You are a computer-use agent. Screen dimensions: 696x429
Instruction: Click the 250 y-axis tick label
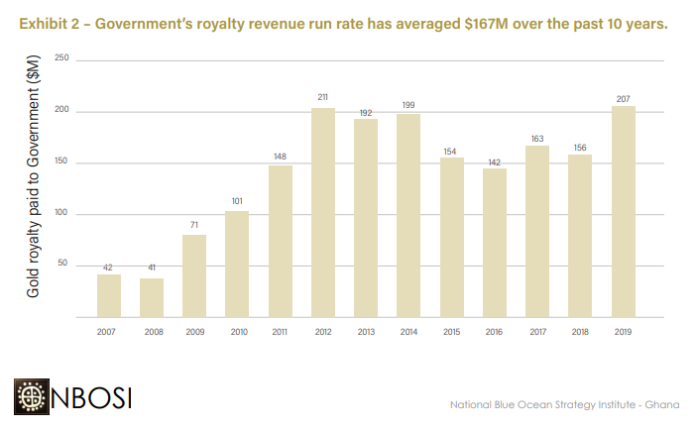(62, 60)
